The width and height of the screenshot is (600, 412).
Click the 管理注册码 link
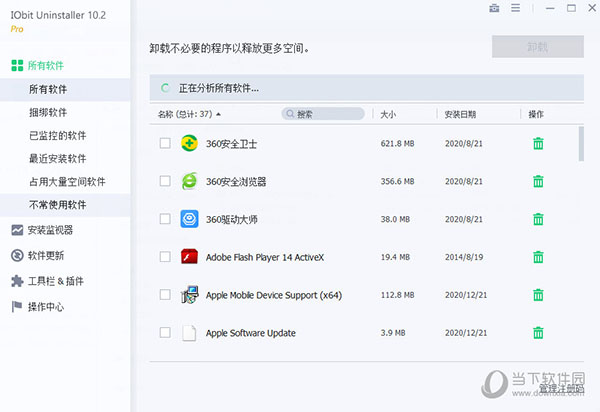point(562,389)
